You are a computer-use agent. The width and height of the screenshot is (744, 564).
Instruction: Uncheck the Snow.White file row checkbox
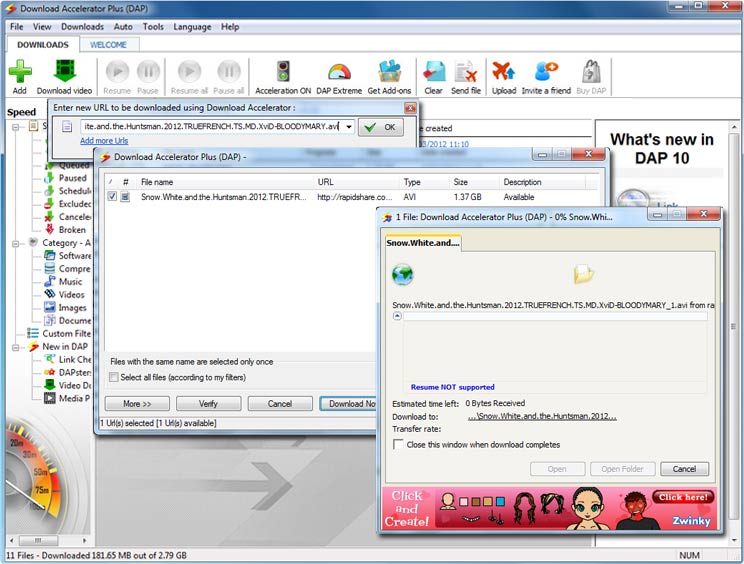click(112, 196)
